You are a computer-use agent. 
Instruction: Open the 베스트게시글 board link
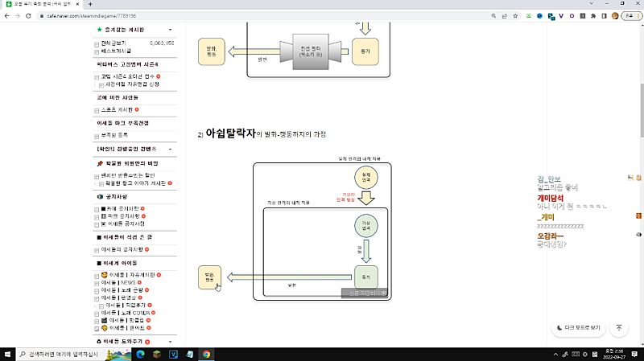116,51
